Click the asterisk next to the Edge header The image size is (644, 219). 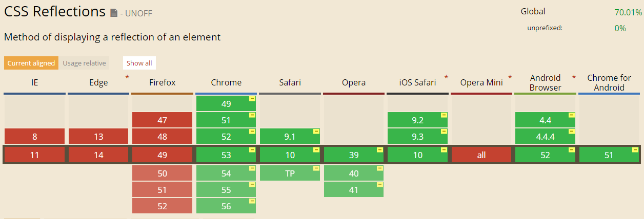coord(127,77)
